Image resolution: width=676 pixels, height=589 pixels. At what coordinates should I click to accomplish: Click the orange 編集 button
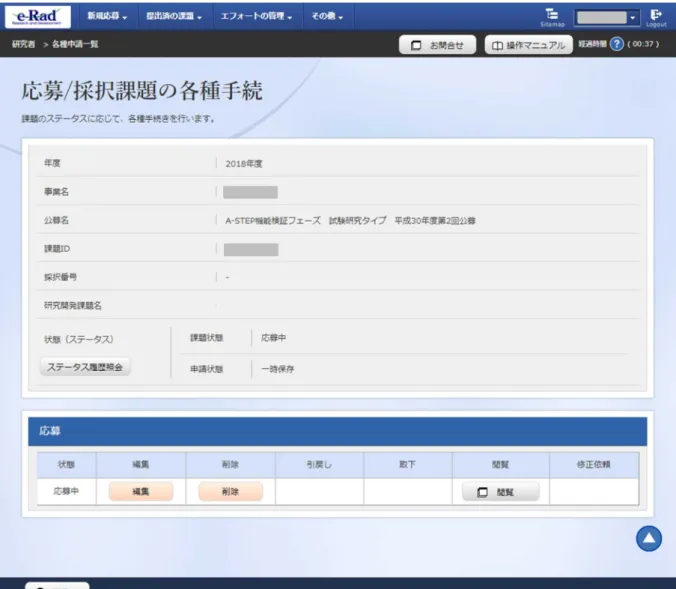point(141,492)
